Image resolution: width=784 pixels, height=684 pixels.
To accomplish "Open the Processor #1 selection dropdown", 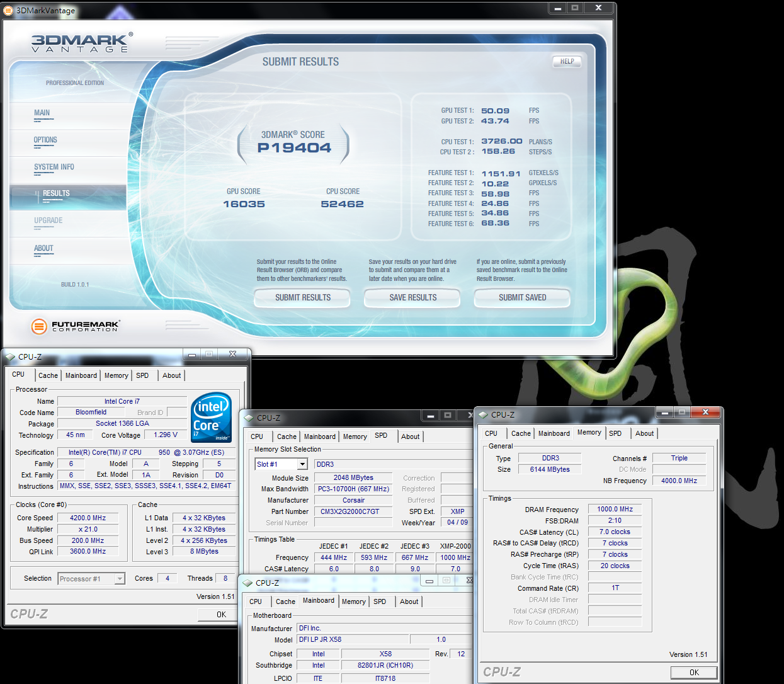I will (x=120, y=579).
